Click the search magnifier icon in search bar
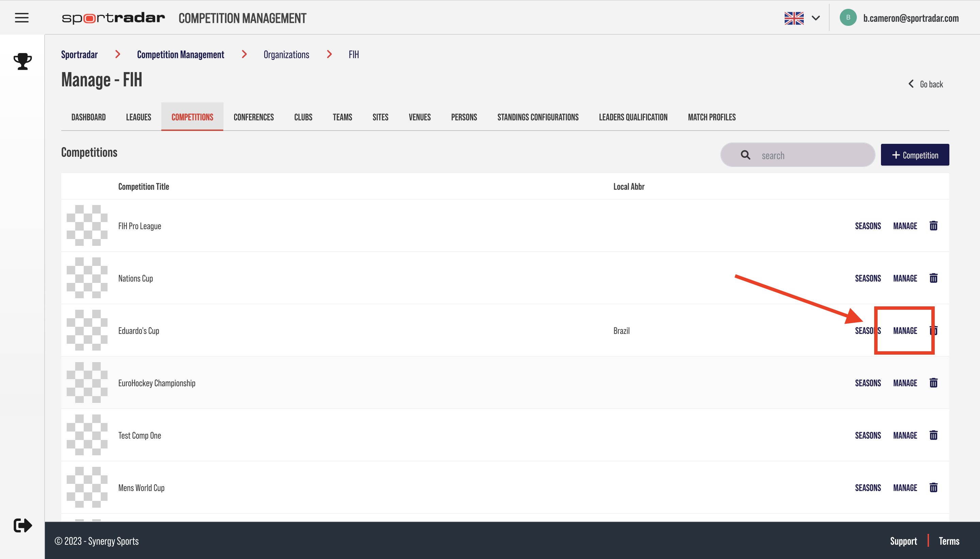980x559 pixels. [745, 155]
